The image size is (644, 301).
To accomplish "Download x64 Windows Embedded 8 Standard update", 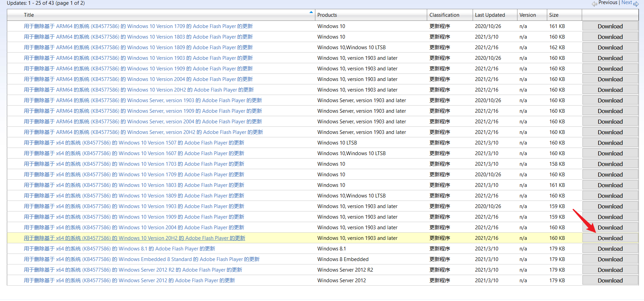I will tap(610, 259).
